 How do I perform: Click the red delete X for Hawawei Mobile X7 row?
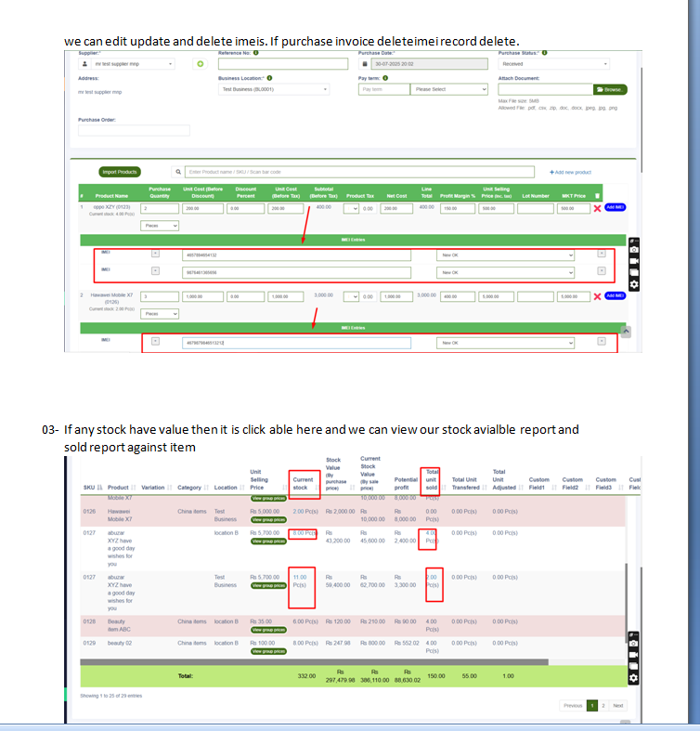597,296
